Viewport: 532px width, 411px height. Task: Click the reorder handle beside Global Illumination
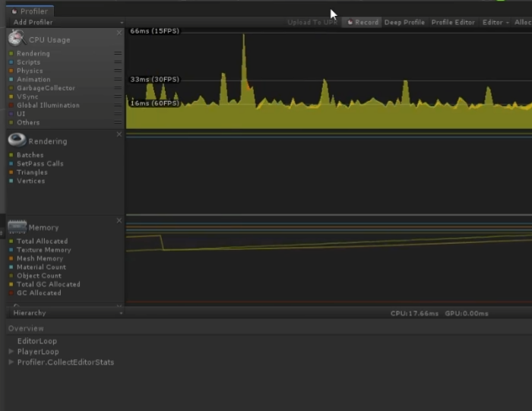[x=118, y=105]
